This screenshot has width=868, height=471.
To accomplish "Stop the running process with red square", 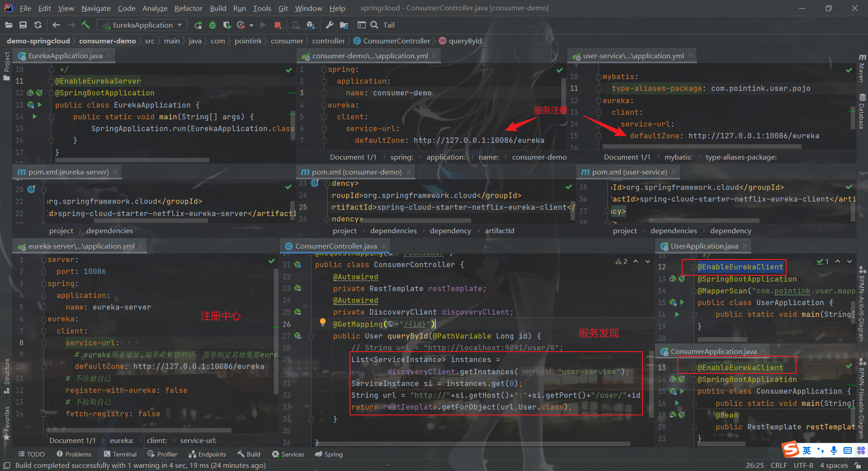I will [x=278, y=25].
